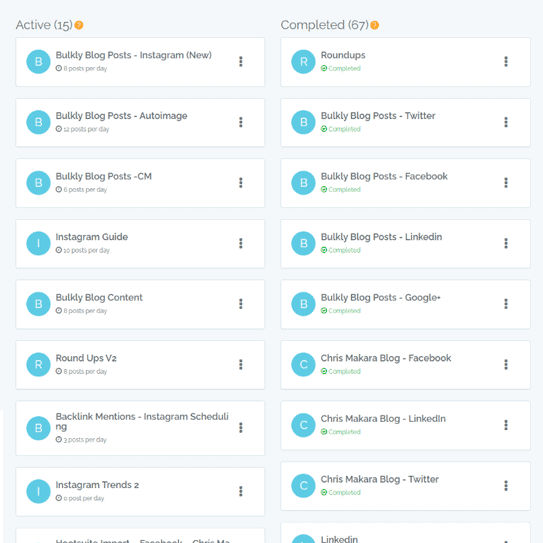This screenshot has width=543, height=543.
Task: Open Bulkly Blog Posts - Linkedin completed group
Action: pyautogui.click(x=381, y=237)
